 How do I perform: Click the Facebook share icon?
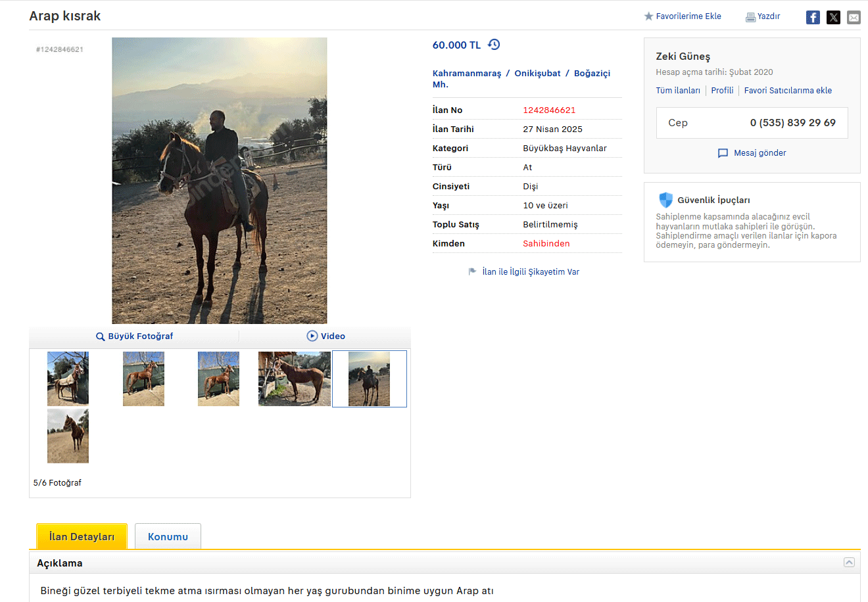813,18
